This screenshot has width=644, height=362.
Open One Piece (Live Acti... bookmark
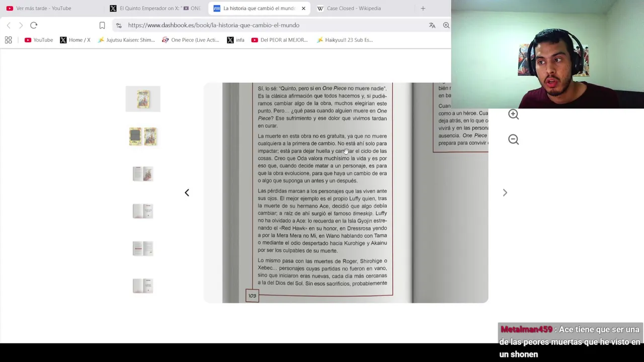tap(190, 40)
